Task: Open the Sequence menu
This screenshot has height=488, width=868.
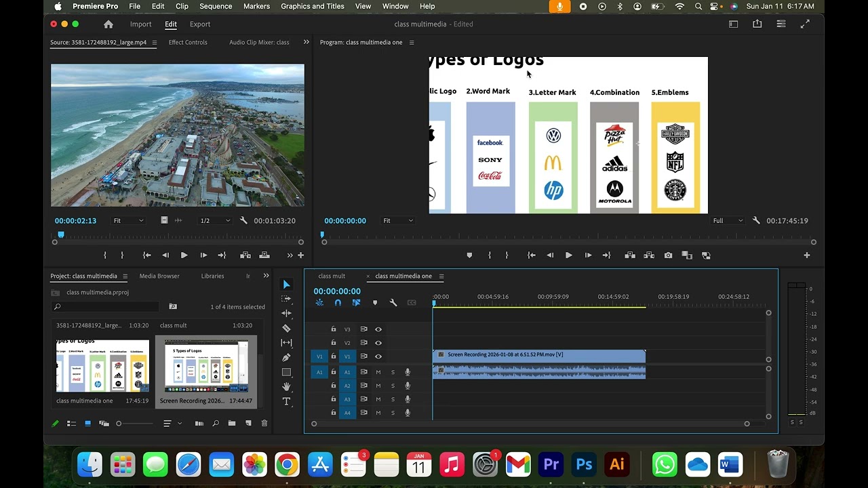Action: pos(216,6)
